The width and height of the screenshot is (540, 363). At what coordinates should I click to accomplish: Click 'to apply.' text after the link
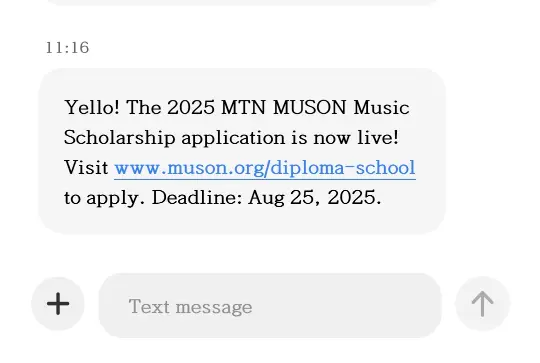104,198
